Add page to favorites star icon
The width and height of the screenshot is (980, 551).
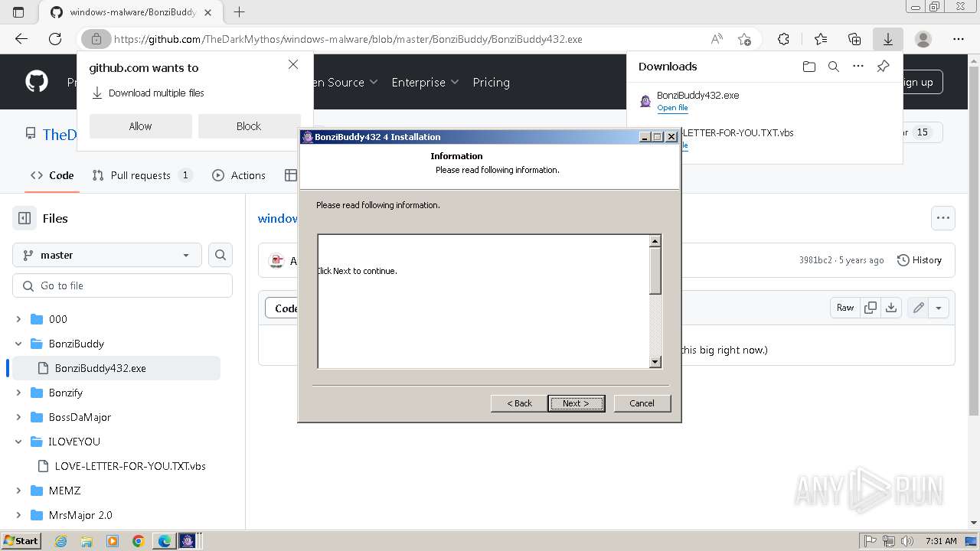tap(744, 39)
